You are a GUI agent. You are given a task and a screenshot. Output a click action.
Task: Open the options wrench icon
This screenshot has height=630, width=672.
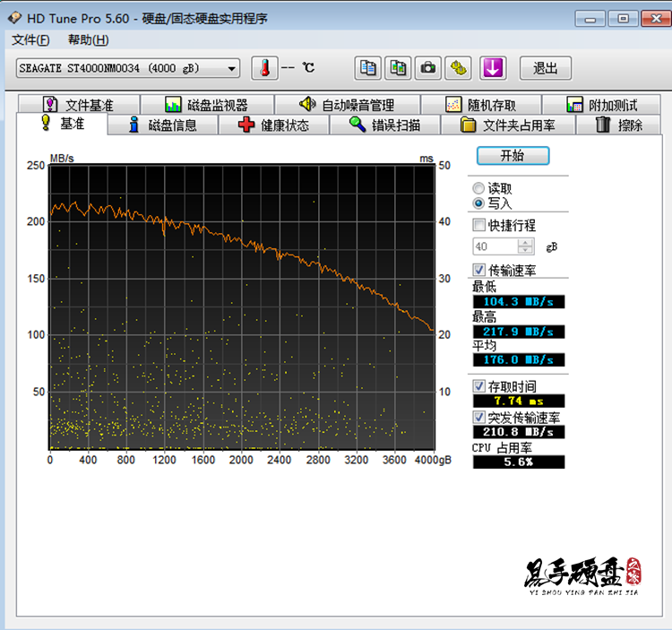pyautogui.click(x=458, y=68)
